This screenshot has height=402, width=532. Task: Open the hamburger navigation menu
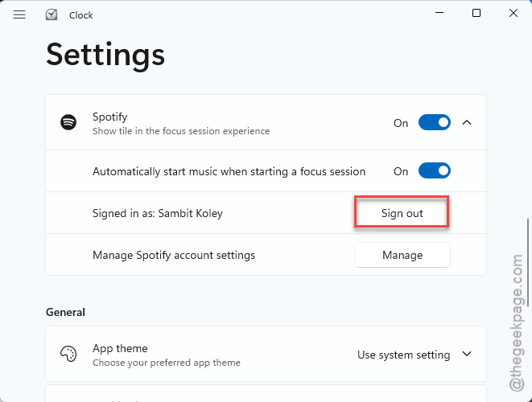pos(19,14)
